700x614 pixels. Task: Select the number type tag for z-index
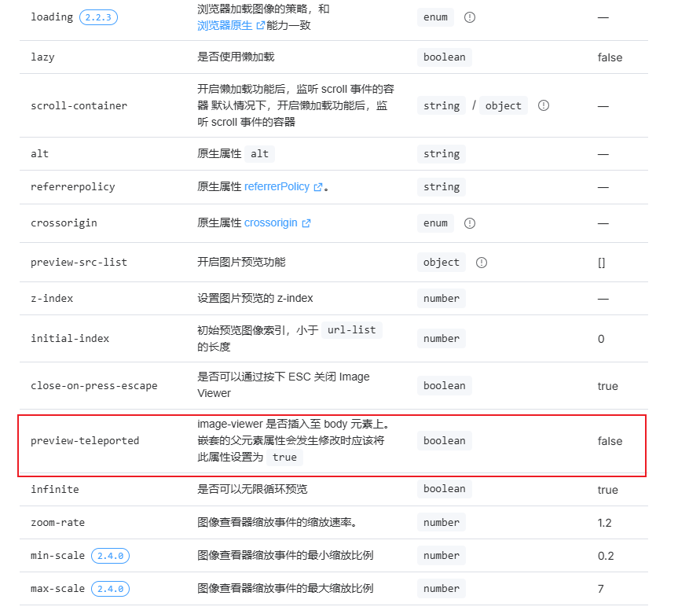click(441, 298)
